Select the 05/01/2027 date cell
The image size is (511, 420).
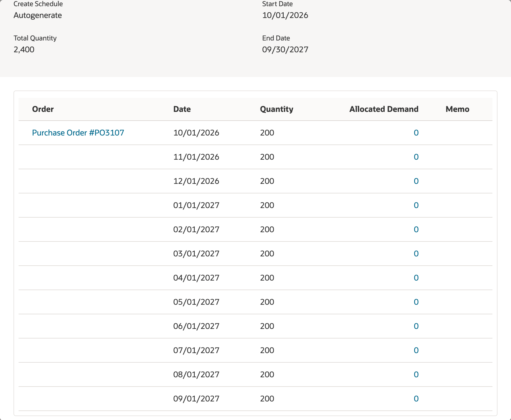click(x=196, y=302)
